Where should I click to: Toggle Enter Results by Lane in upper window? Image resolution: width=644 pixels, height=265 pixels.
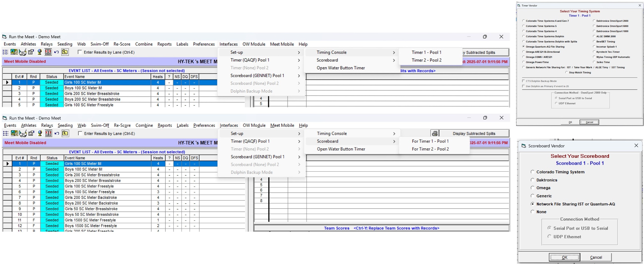(80, 52)
